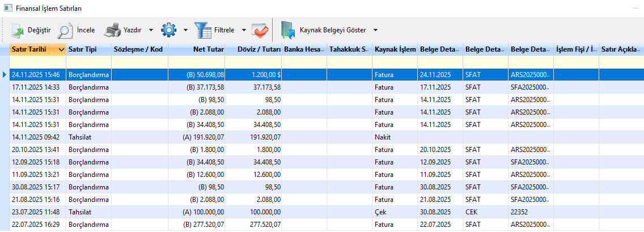Click the blue settings gear icon
The height and width of the screenshot is (232, 644).
pos(168,30)
